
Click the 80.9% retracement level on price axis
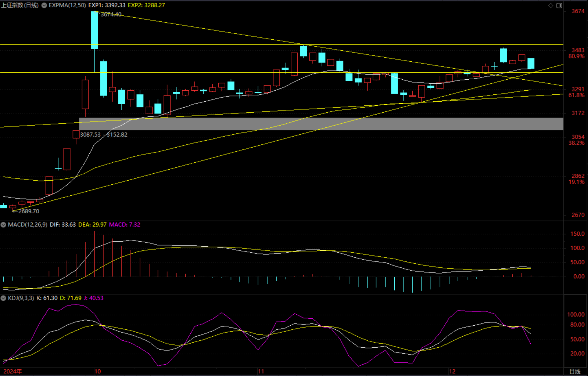(x=576, y=57)
